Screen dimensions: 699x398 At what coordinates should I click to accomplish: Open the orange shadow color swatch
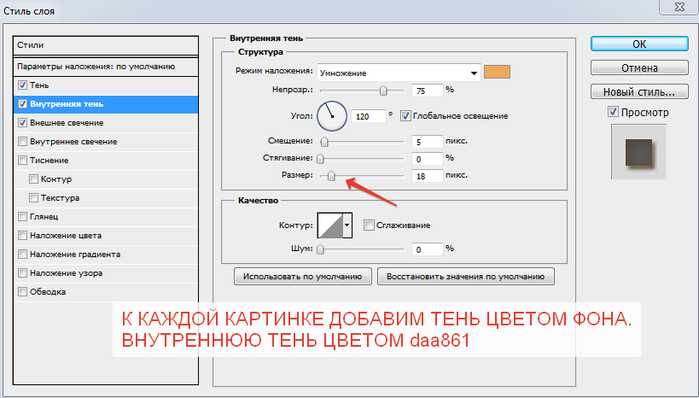click(497, 72)
